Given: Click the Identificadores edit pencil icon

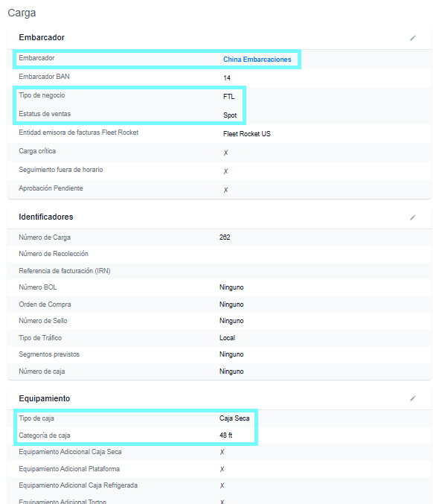Looking at the screenshot, I should pos(413,217).
